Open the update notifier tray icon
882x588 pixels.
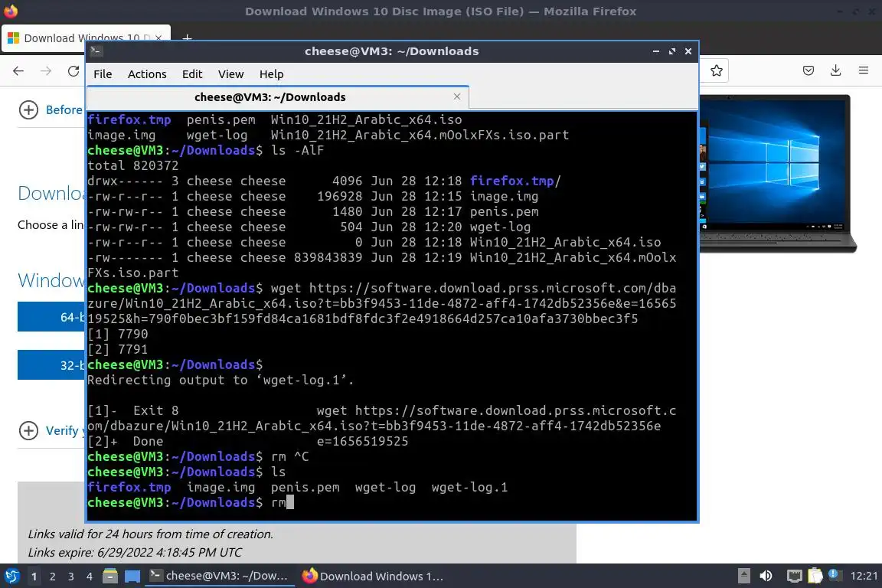[835, 575]
